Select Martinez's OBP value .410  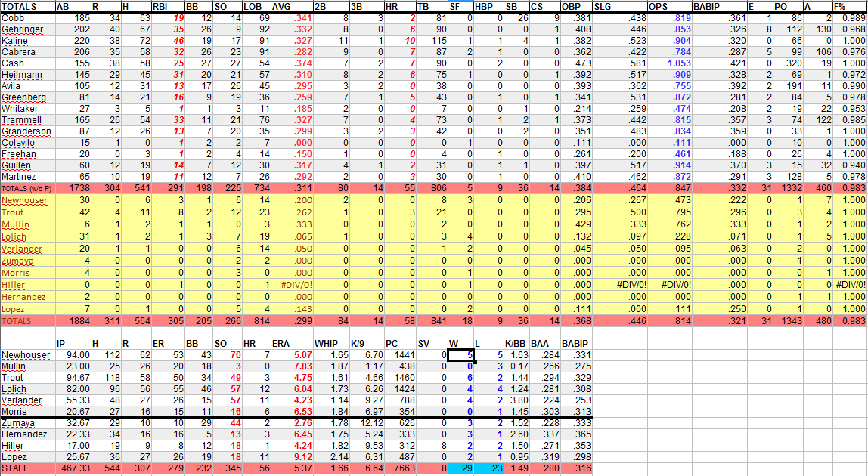coord(575,177)
